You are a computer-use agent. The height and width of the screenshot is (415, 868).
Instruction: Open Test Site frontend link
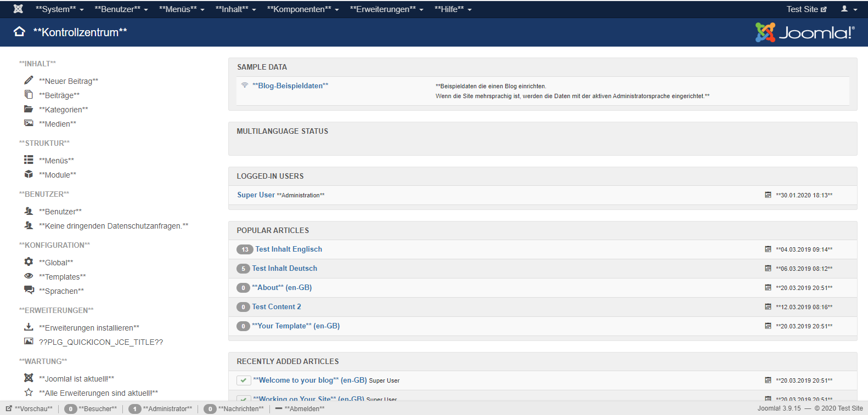806,9
